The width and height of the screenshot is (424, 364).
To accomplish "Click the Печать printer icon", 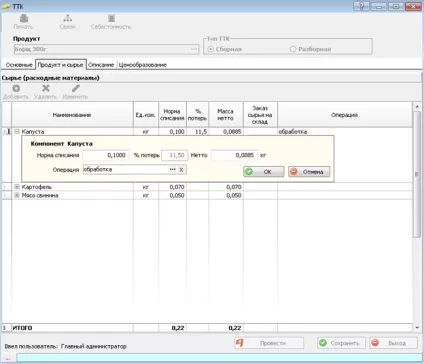I will tap(24, 18).
